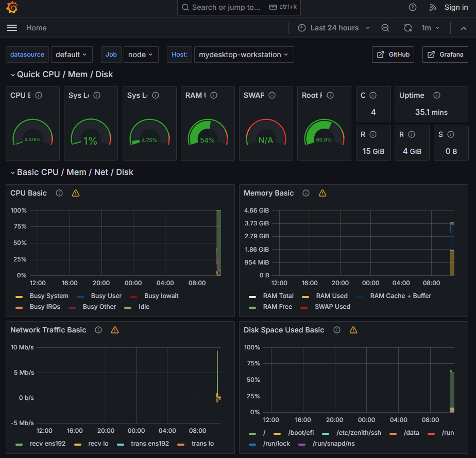Open the datasource default dropdown
This screenshot has width=476, height=458.
click(71, 55)
